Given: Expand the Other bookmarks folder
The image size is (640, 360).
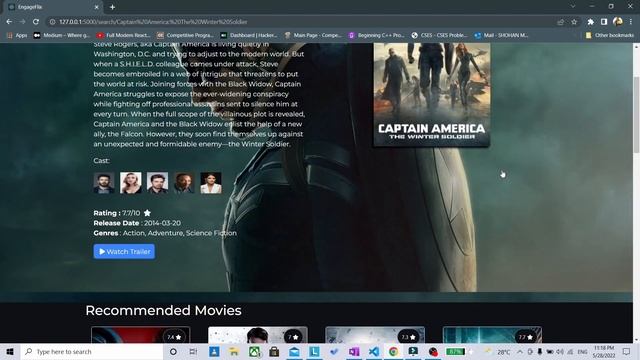Looking at the screenshot, I should (x=609, y=36).
